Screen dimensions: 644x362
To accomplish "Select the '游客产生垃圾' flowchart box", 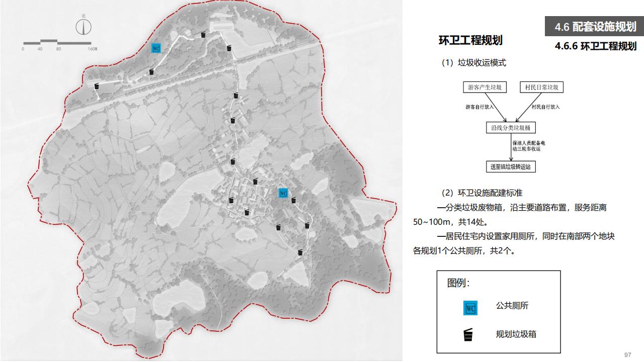I will (x=485, y=87).
